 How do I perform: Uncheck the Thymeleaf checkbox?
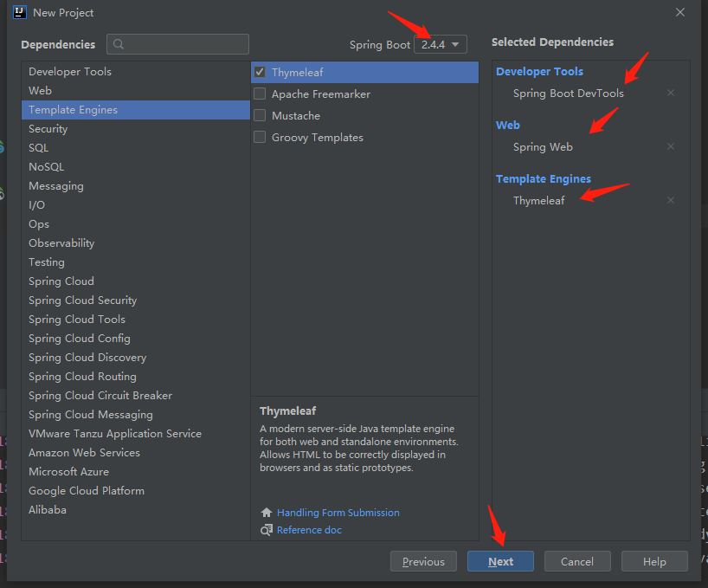(260, 72)
